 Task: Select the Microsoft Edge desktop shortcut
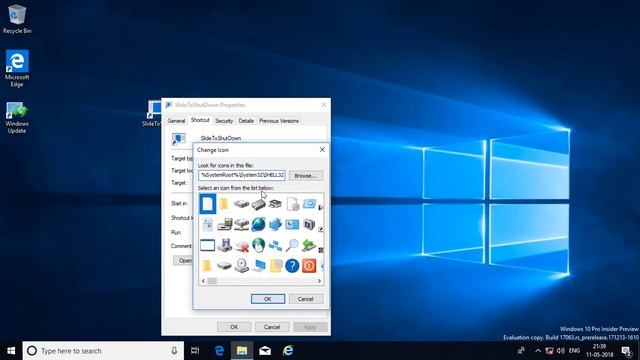[x=17, y=68]
